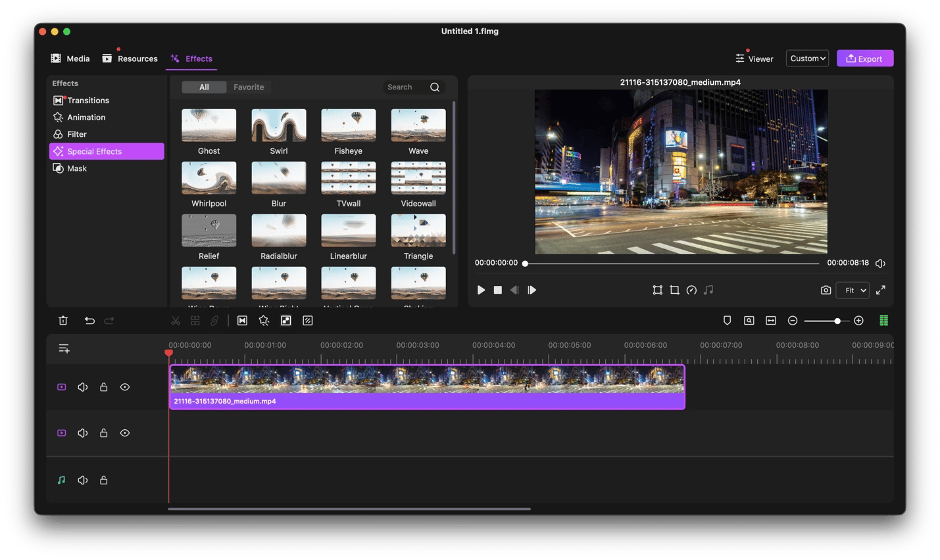Click the mask icon in the timeline toolbar
Image resolution: width=940 pixels, height=560 pixels.
coord(286,321)
